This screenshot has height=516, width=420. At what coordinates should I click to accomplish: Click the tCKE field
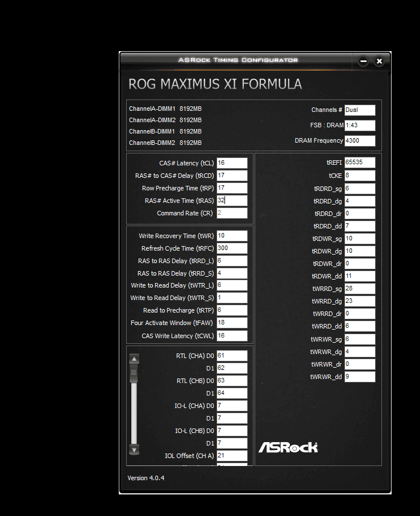(x=360, y=176)
